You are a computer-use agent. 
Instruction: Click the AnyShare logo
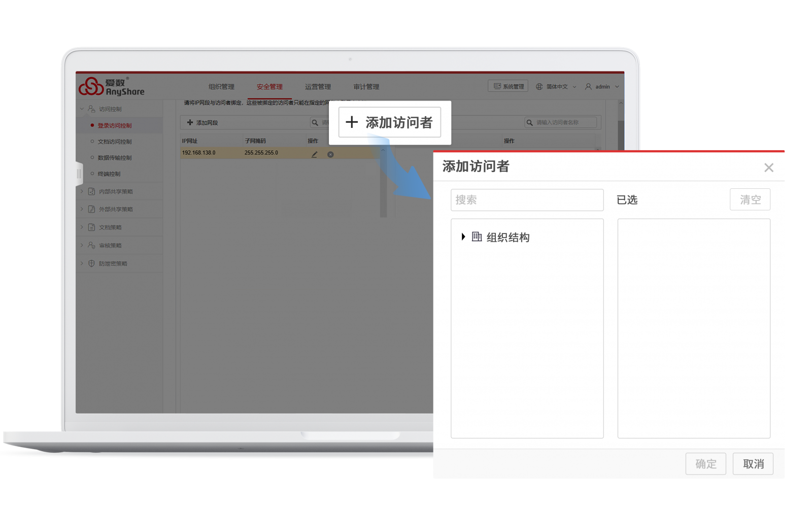pyautogui.click(x=112, y=87)
